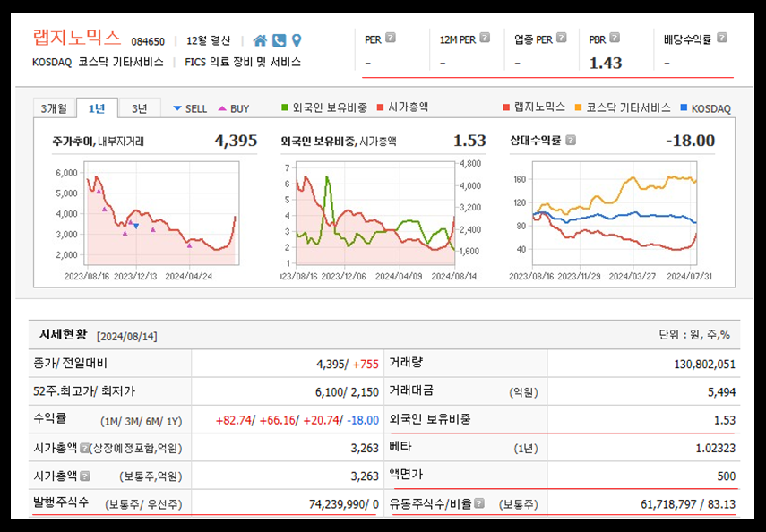Click the blue SELL triangle legend marker
Image resolution: width=766 pixels, height=532 pixels.
[x=177, y=108]
